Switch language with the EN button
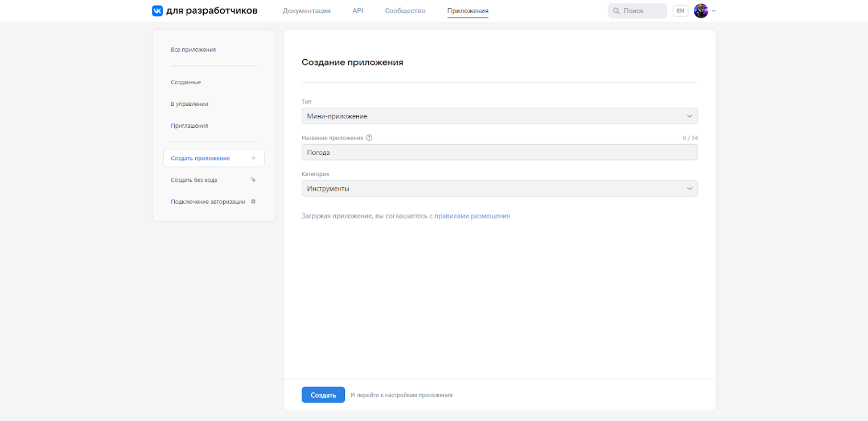Viewport: 868px width, 421px height. pos(680,11)
